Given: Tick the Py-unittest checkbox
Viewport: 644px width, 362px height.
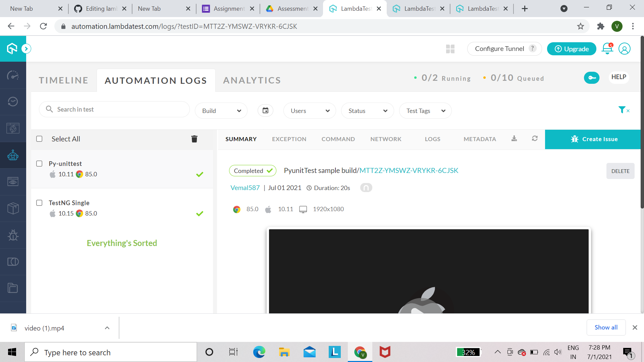Looking at the screenshot, I should point(39,164).
